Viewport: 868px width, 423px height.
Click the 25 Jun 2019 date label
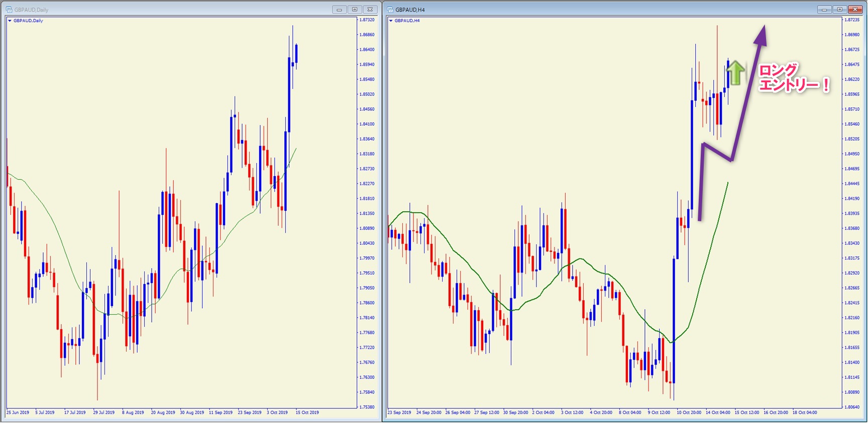click(18, 412)
